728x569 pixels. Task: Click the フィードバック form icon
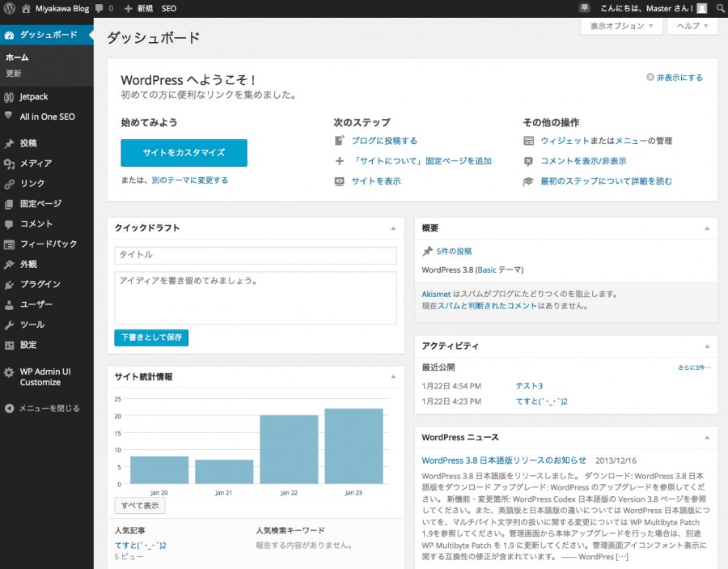click(9, 244)
